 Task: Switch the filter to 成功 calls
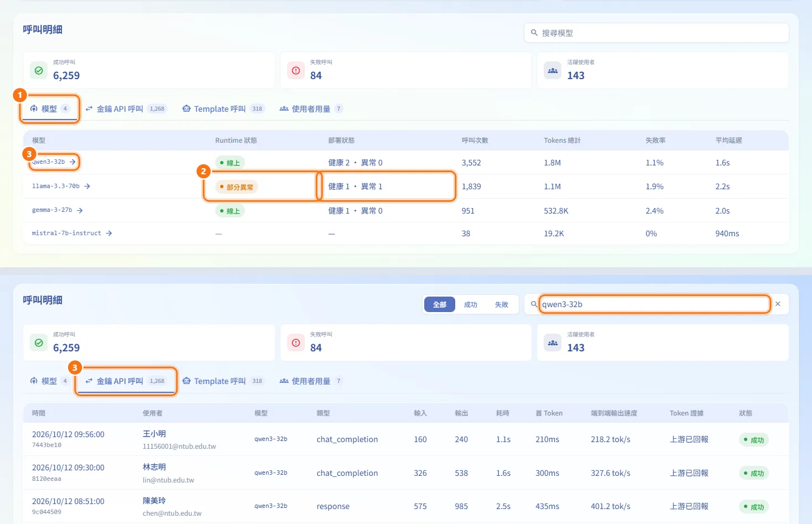click(471, 304)
